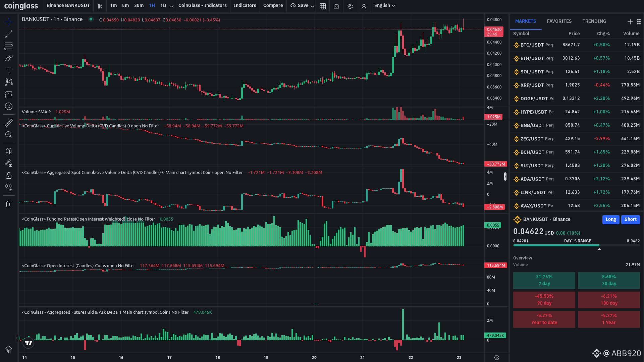Switch to the FAVORITES tab

pyautogui.click(x=559, y=21)
